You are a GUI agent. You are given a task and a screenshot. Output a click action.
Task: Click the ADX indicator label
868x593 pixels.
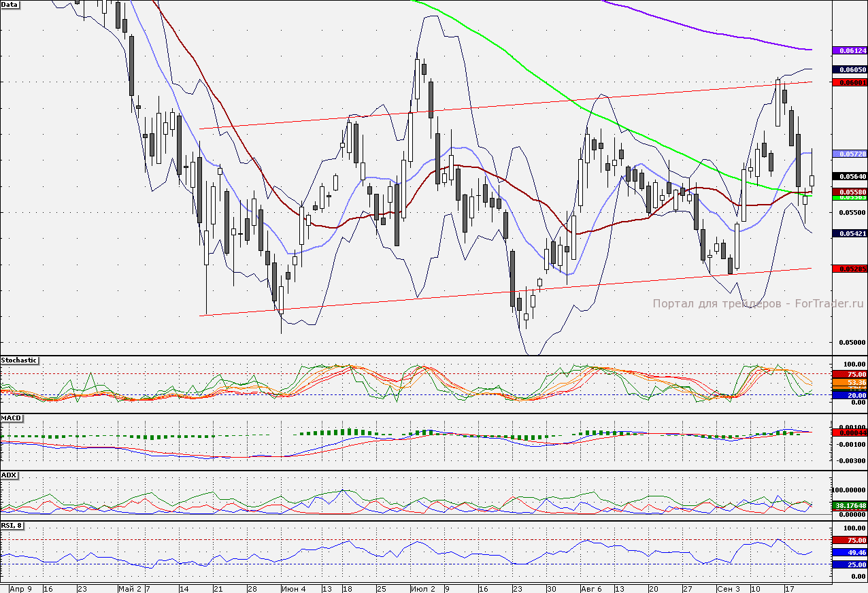tap(9, 474)
